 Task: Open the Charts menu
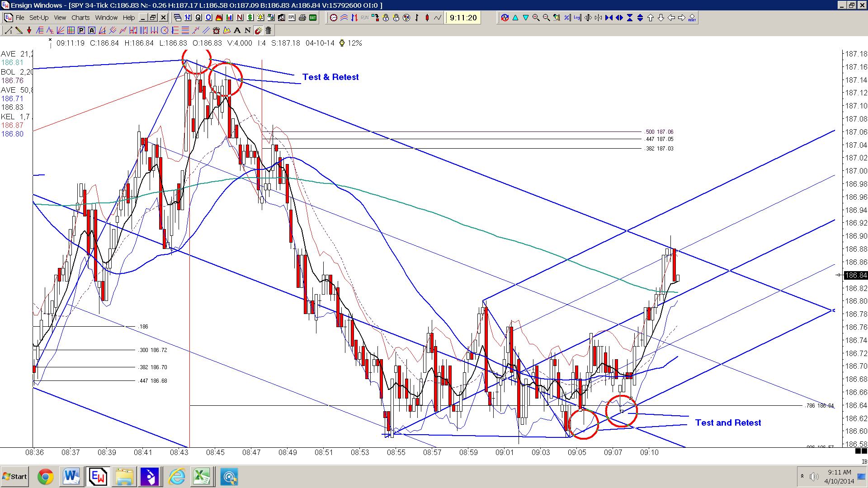[80, 18]
